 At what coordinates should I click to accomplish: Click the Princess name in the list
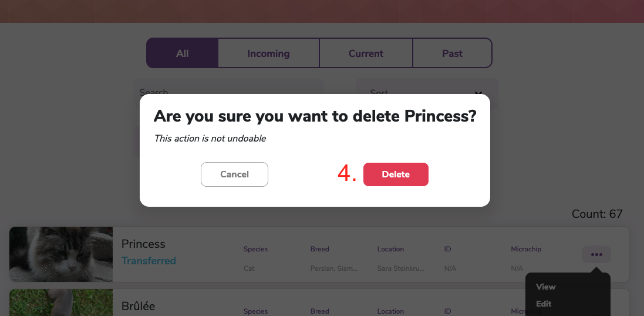point(143,244)
